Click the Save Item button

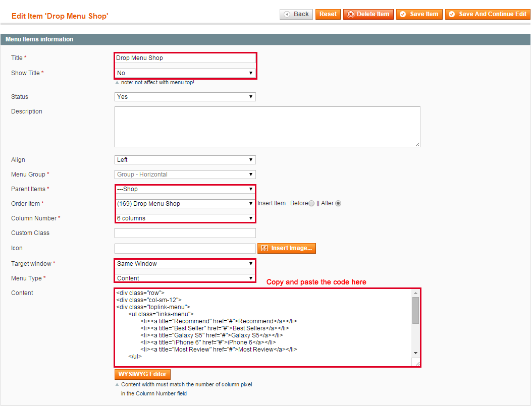[x=419, y=14]
